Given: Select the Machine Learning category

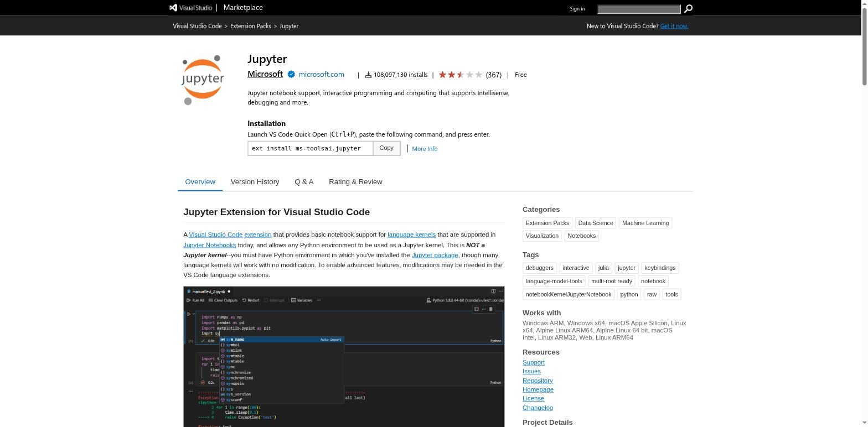Looking at the screenshot, I should pos(645,223).
